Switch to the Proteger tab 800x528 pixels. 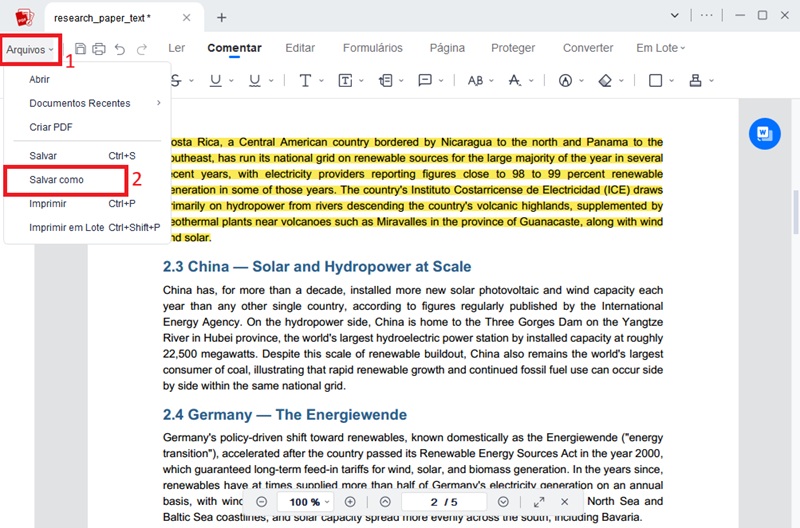[513, 48]
